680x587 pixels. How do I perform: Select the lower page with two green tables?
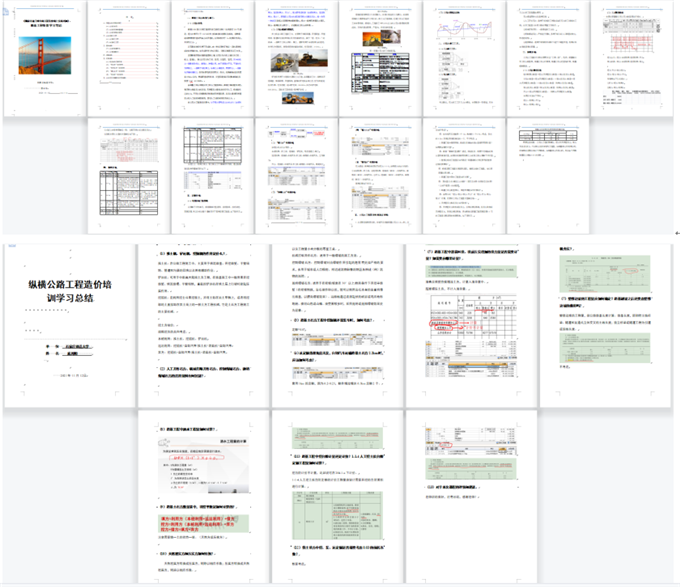(x=605, y=326)
